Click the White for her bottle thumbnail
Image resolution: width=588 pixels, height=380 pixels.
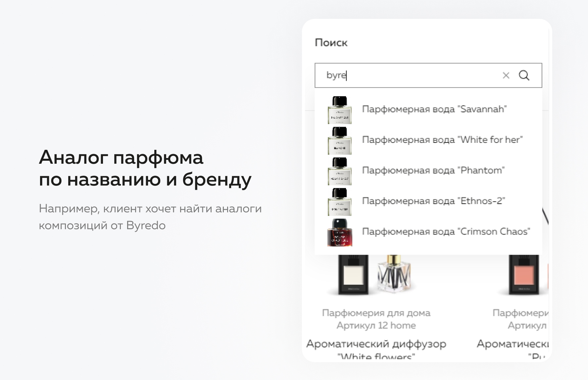339,141
